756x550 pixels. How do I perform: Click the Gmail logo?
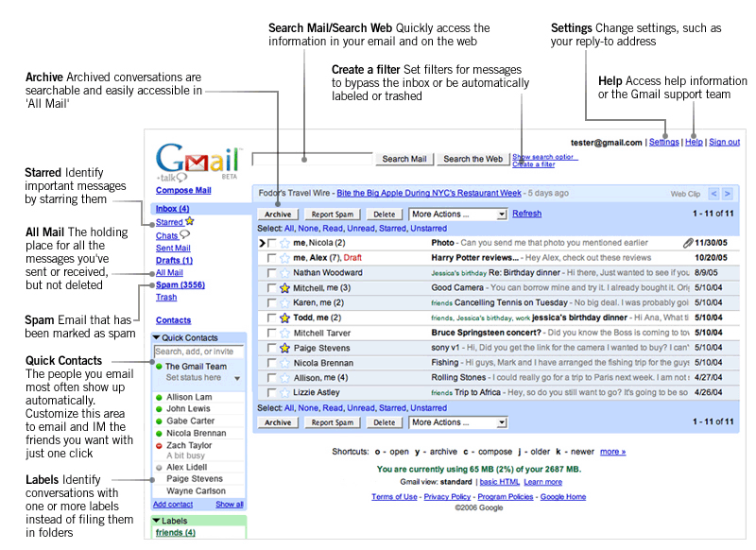(x=198, y=161)
